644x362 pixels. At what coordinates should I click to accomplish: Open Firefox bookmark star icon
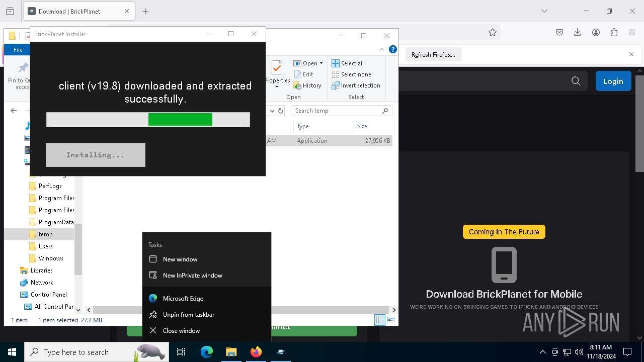[x=493, y=32]
